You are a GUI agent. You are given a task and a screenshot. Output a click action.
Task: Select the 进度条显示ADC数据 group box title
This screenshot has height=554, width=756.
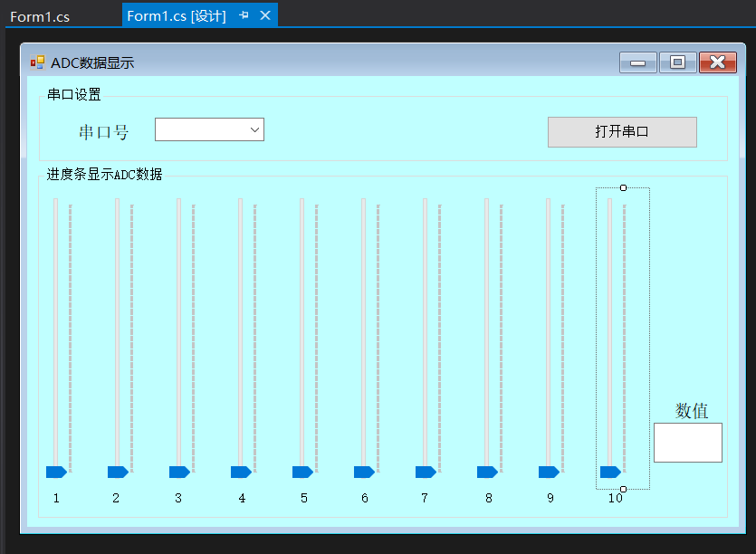[104, 174]
